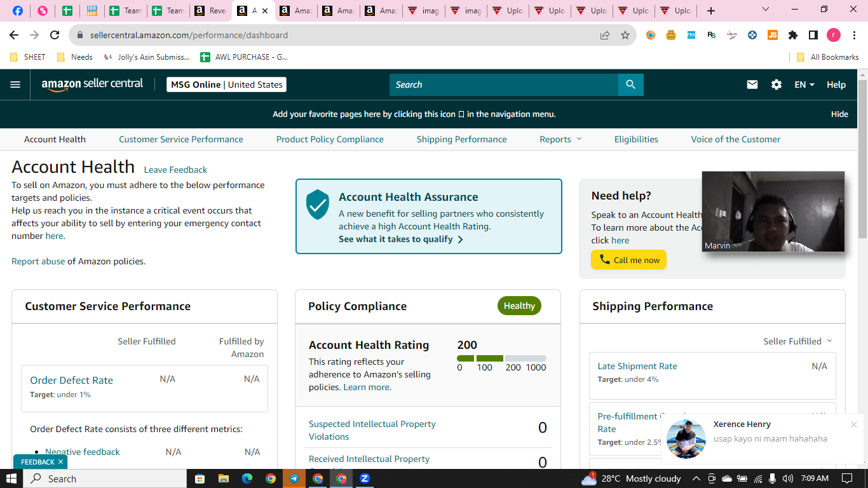Open the settings gear menu
This screenshot has width=868, height=488.
tap(776, 85)
